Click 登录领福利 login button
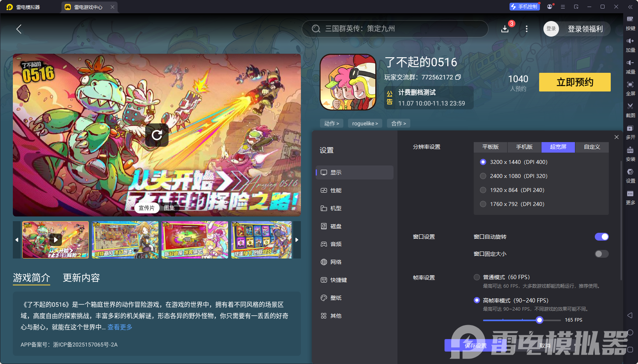 click(585, 29)
